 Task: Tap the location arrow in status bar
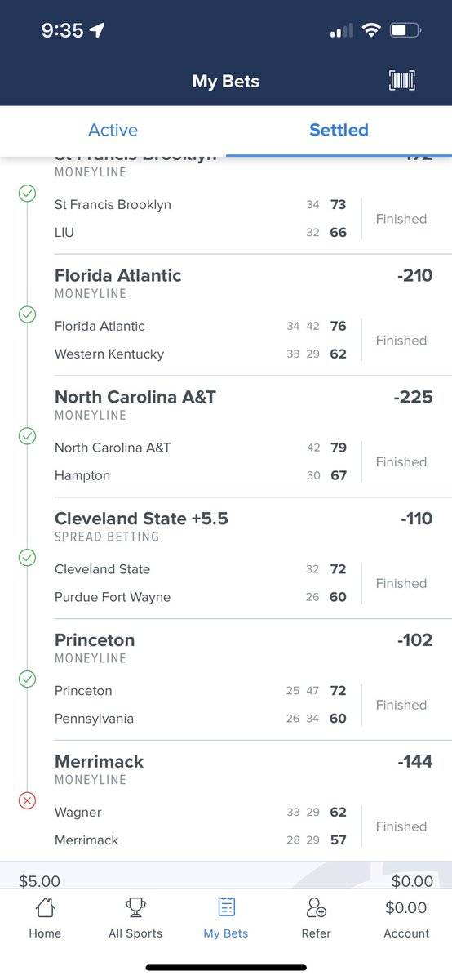[98, 31]
